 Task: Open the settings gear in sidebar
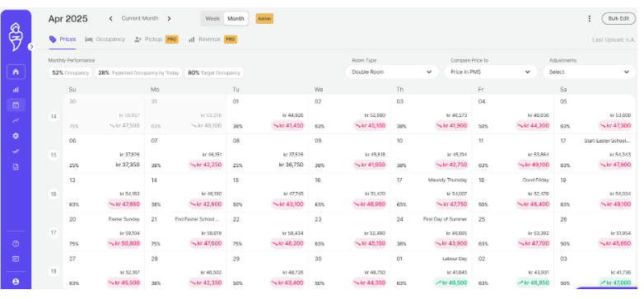point(16,136)
